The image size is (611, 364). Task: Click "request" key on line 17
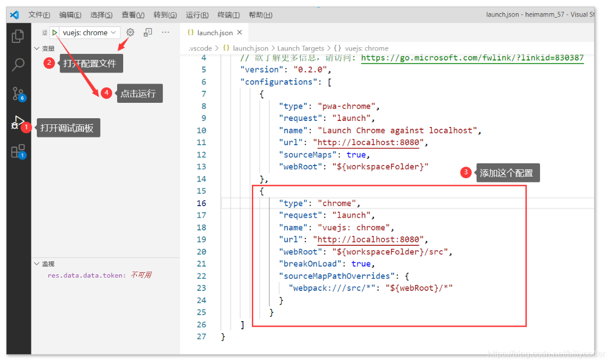[300, 216]
